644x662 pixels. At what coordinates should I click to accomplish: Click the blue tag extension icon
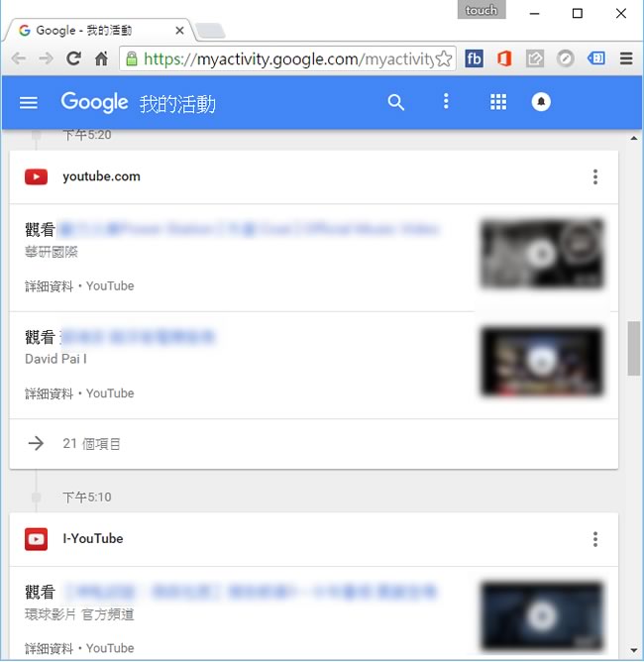pos(595,58)
